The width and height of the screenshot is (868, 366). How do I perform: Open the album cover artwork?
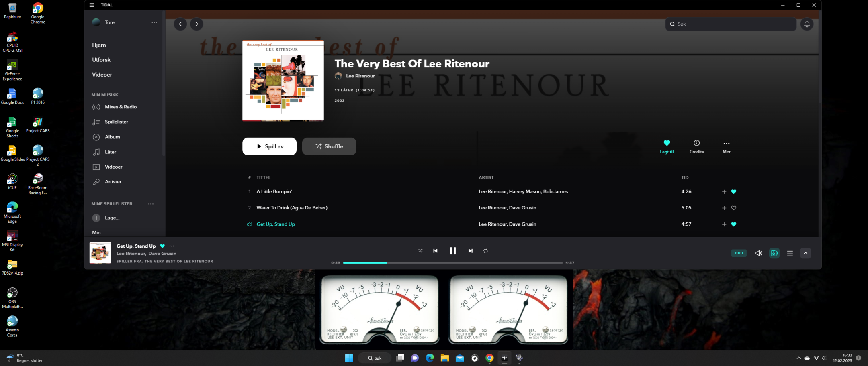tap(283, 80)
